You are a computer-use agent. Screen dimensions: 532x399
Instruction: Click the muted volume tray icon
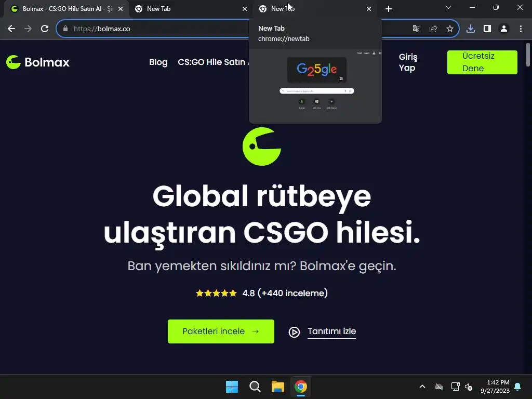(469, 387)
